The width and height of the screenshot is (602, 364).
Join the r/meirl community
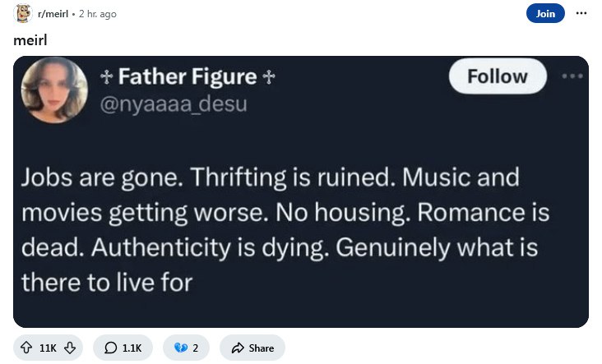click(545, 13)
